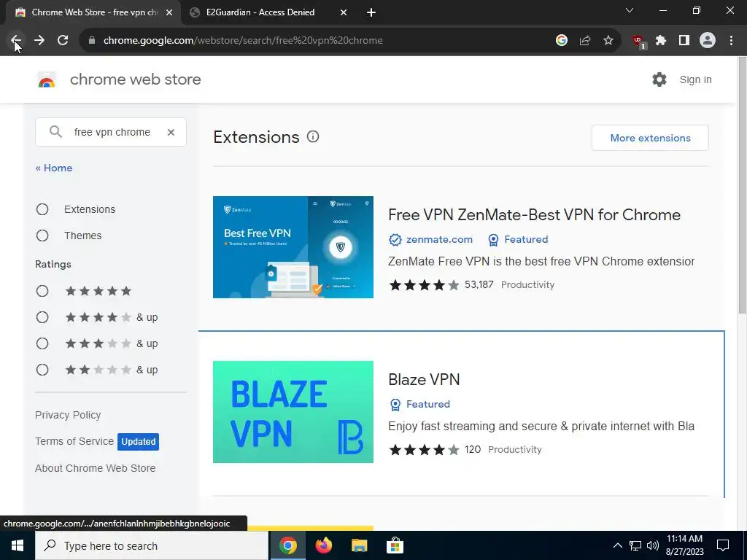Open the Chrome three-dot menu

731,41
